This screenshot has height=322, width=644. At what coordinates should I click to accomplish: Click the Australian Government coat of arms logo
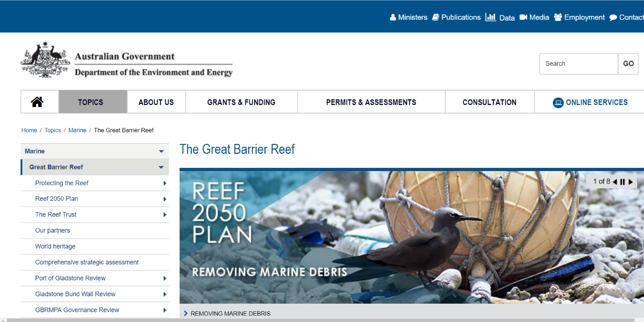45,59
